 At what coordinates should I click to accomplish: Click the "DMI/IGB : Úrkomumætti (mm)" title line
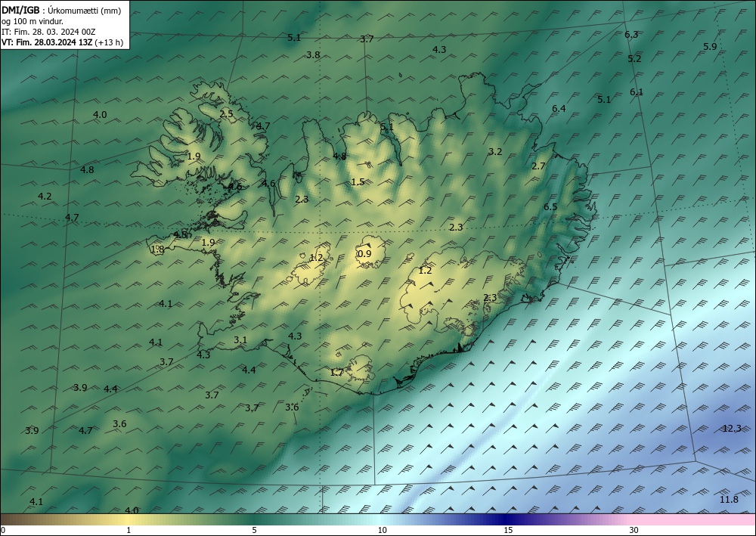tap(61, 11)
